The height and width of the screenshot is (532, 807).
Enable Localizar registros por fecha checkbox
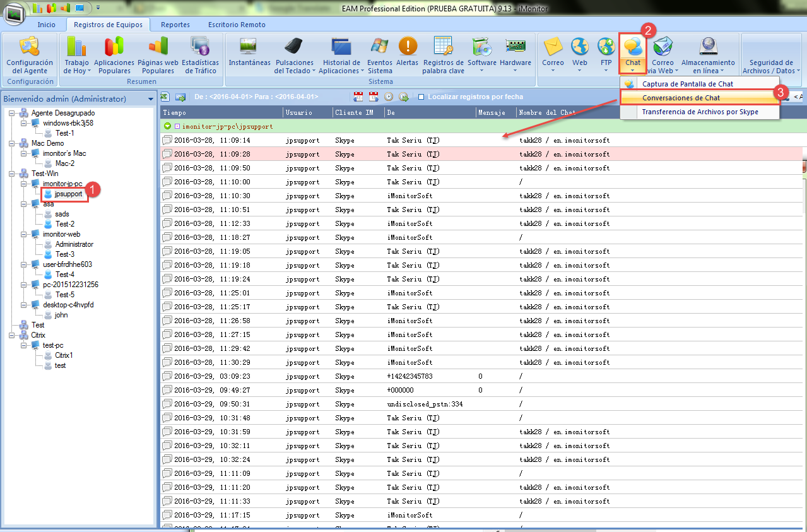(x=421, y=97)
